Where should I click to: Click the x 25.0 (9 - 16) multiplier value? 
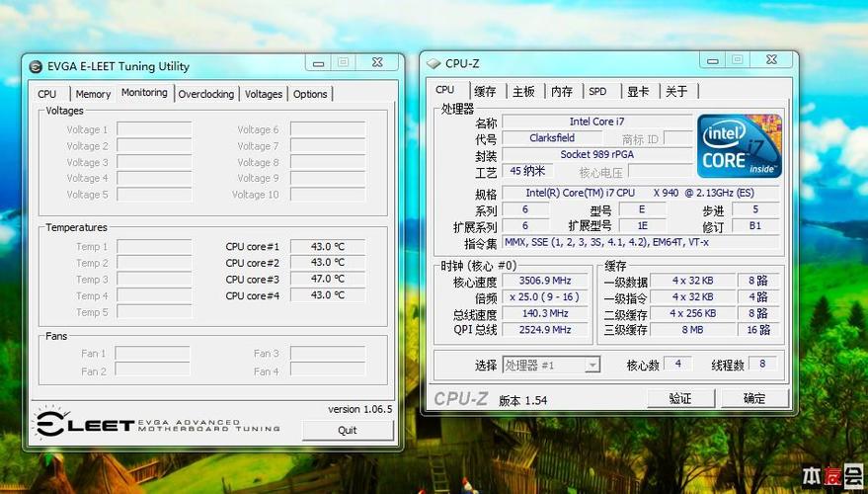pos(545,296)
